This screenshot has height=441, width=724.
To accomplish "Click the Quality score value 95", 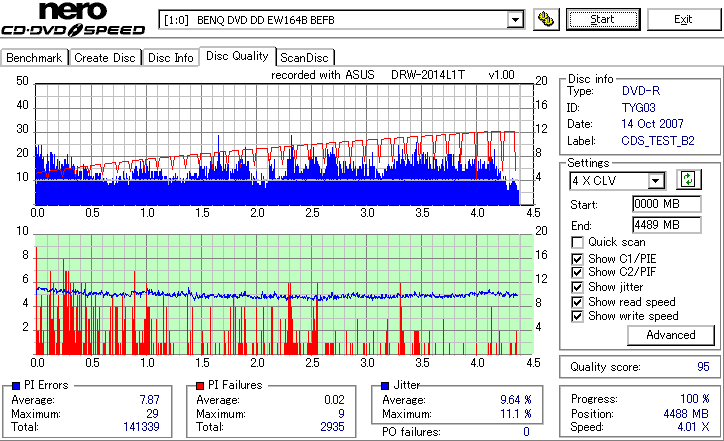I will (x=703, y=367).
